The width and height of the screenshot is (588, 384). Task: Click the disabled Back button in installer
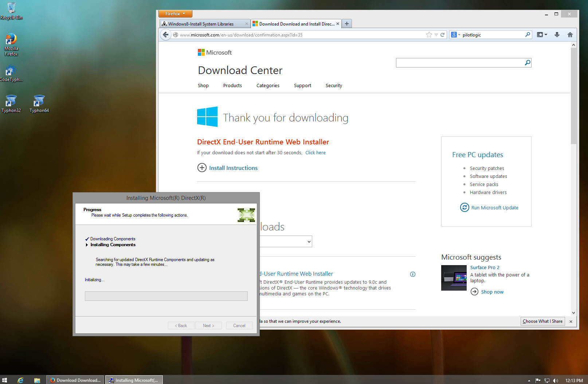[x=181, y=325]
